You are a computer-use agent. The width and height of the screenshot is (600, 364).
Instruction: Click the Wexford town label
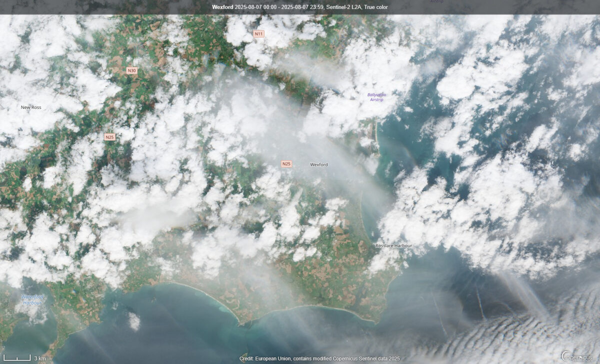pyautogui.click(x=319, y=164)
